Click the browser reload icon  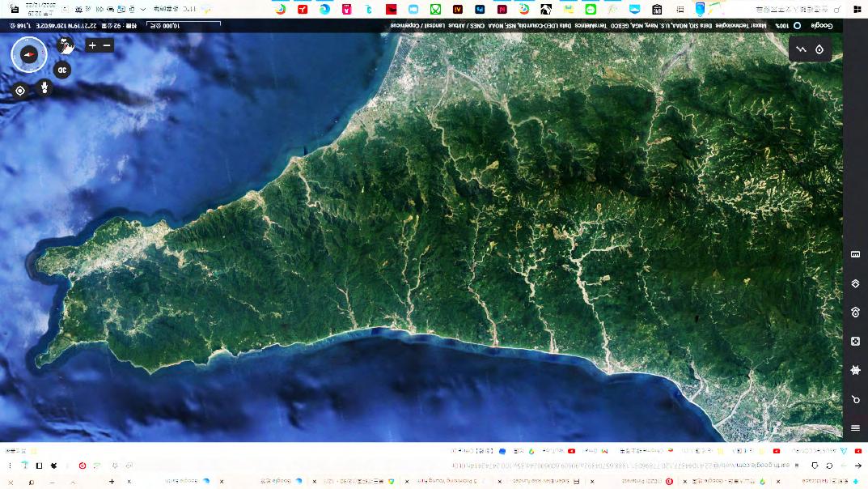tap(829, 466)
